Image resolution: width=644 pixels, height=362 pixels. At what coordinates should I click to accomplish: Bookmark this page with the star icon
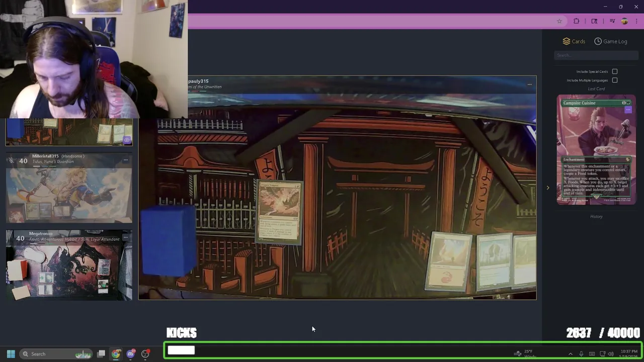559,21
